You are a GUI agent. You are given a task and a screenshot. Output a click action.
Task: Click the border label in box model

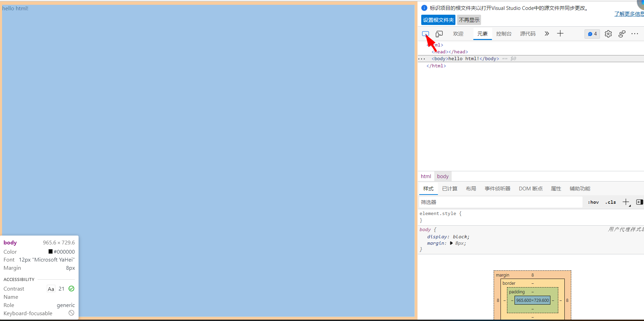(x=509, y=283)
